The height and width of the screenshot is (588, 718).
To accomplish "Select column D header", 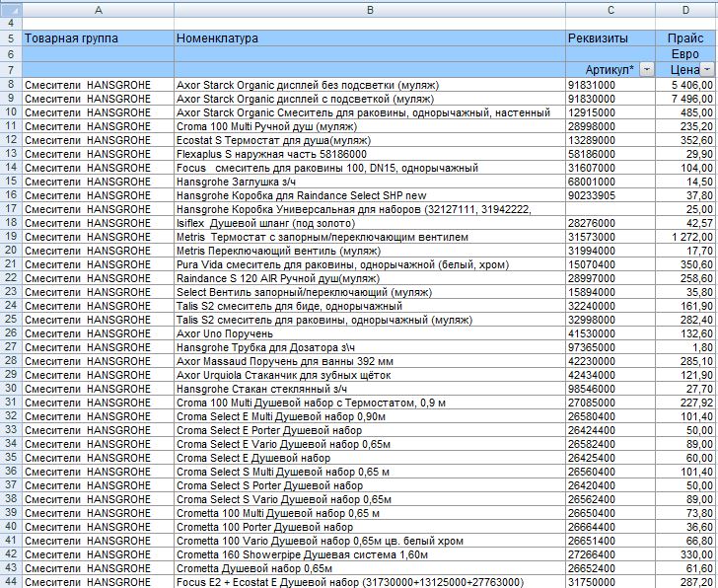I will pyautogui.click(x=686, y=10).
